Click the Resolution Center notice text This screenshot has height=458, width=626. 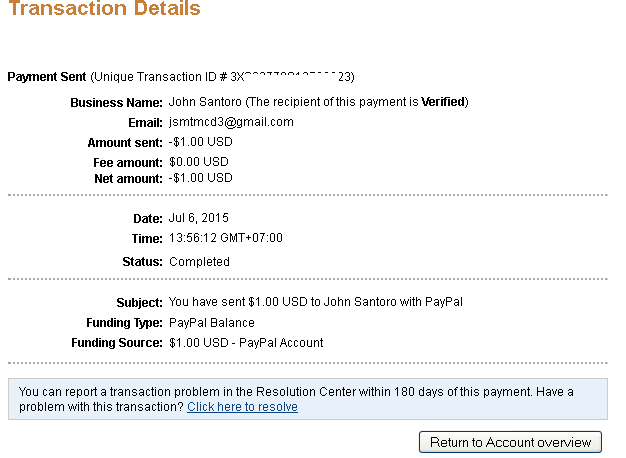click(x=295, y=392)
